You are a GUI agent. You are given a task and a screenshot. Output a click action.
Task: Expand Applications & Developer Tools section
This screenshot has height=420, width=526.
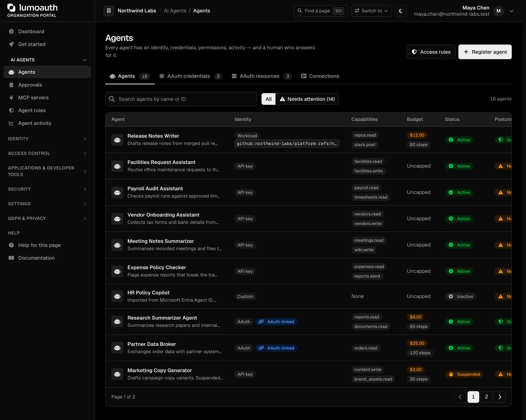click(47, 171)
